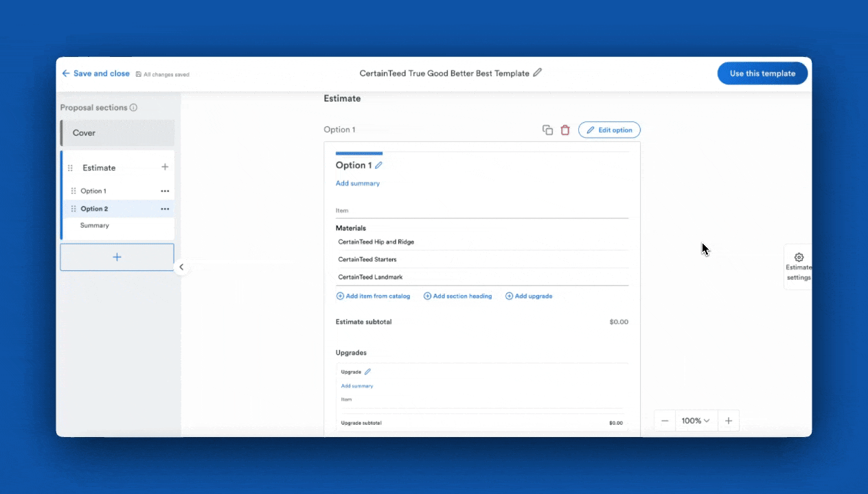868x494 pixels.
Task: Click the Save and close back arrow
Action: (66, 73)
